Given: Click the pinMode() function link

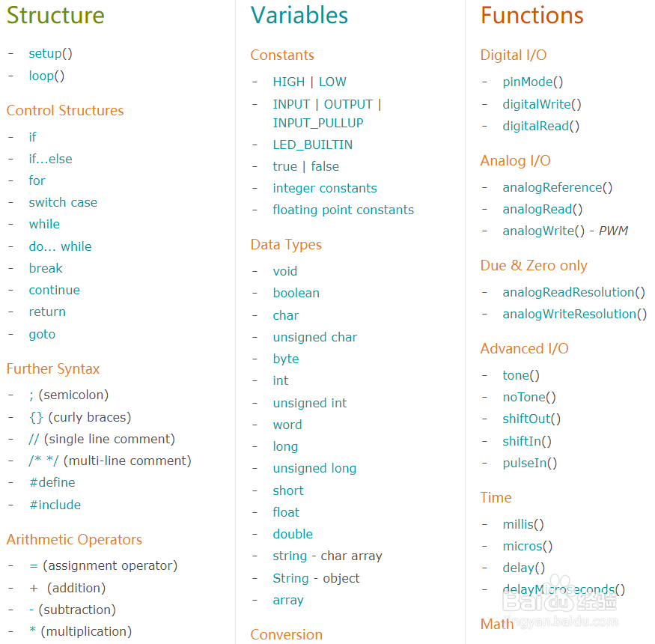Looking at the screenshot, I should pyautogui.click(x=532, y=82).
